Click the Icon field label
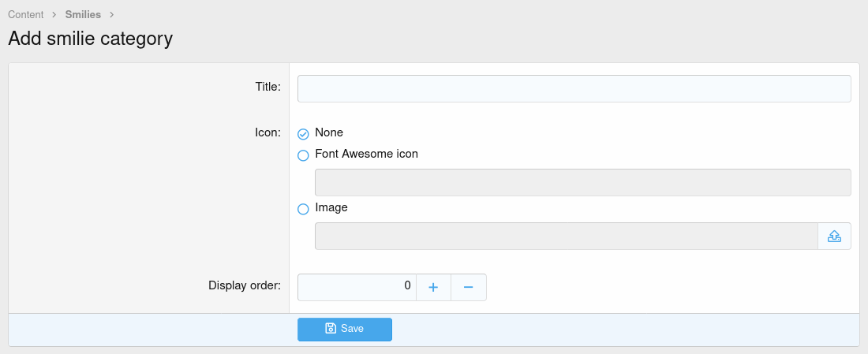The image size is (868, 354). pos(268,132)
